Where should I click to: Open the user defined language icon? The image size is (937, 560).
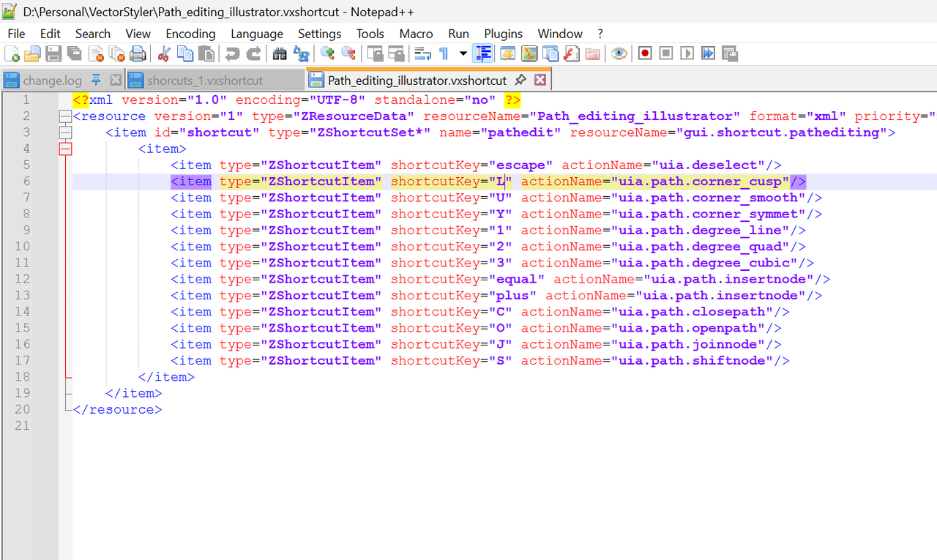[507, 53]
